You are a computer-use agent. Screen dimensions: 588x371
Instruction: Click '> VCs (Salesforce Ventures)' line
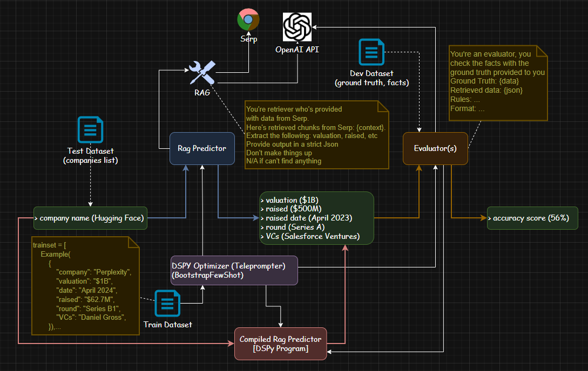[310, 236]
